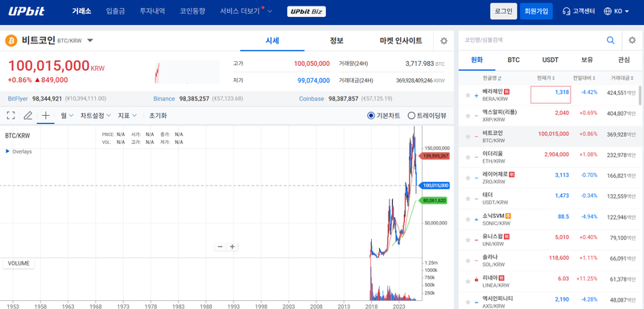Toggle fullscreen chart icon
Screen dimensions: 644x309
tap(11, 115)
